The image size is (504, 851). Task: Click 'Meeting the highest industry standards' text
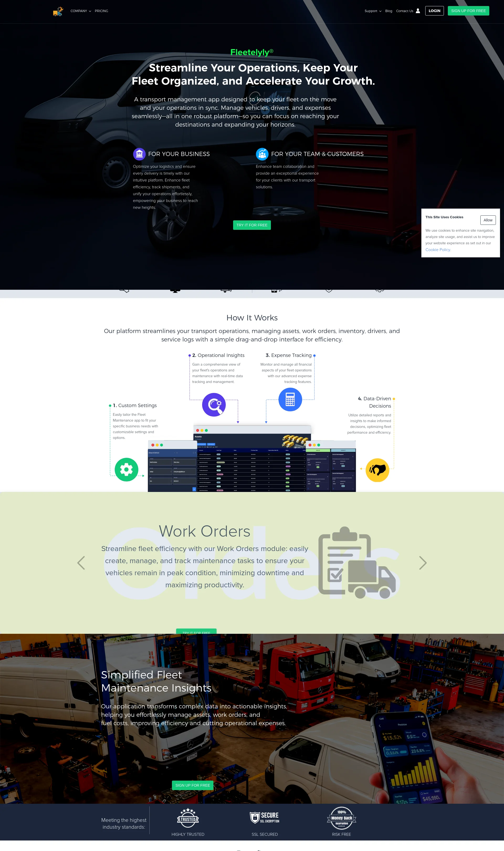click(x=124, y=823)
